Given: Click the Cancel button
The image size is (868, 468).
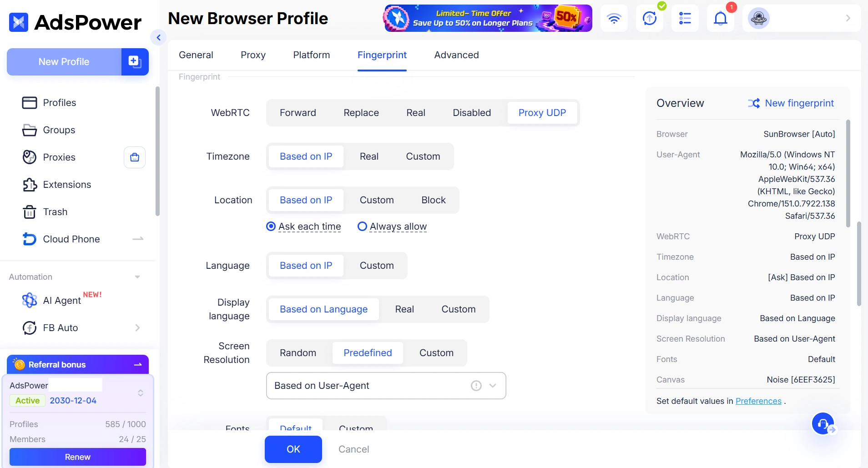Looking at the screenshot, I should click(353, 449).
